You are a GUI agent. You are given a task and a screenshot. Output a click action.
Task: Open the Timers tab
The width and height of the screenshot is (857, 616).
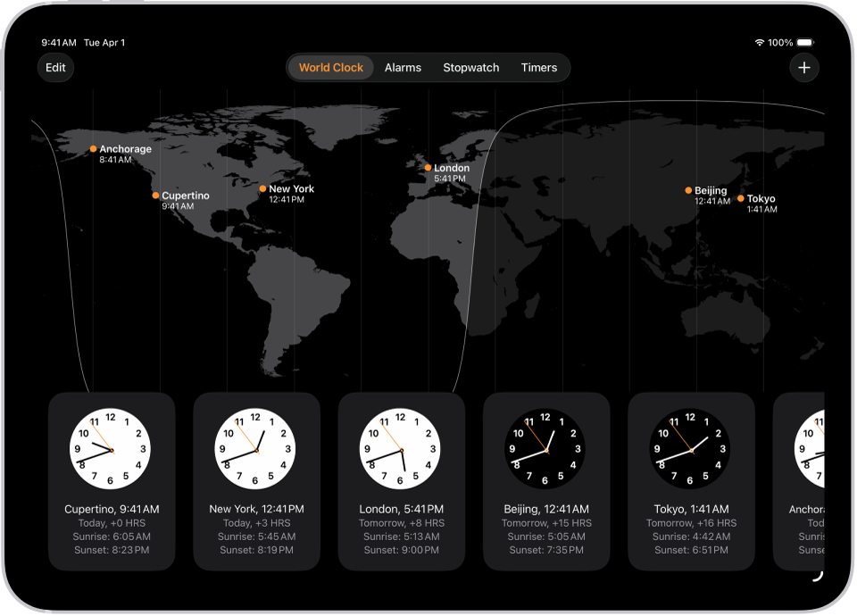pos(539,67)
